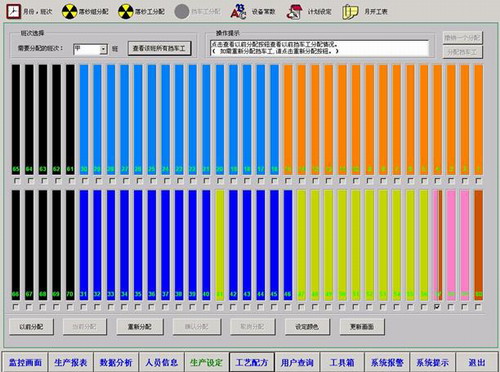
Task: Click the 重新分配 button
Action: pos(140,327)
